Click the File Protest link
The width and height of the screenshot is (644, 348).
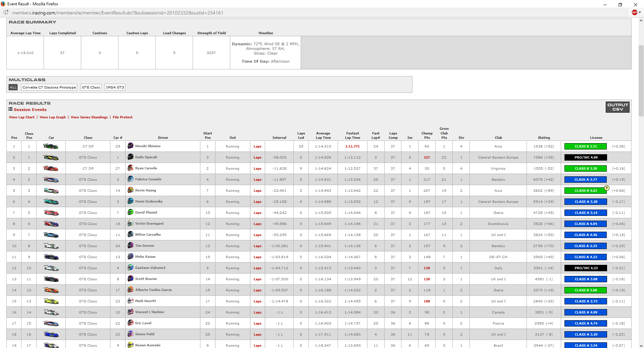122,117
